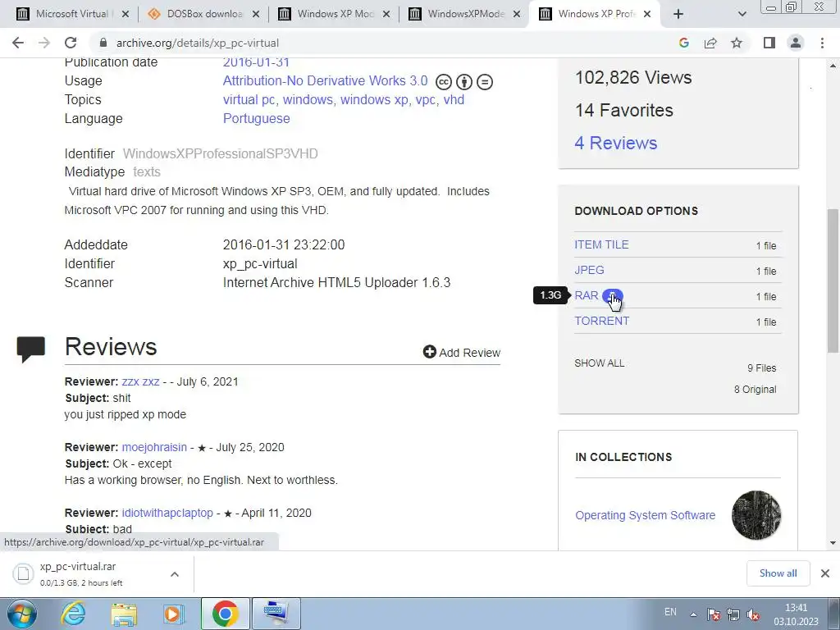
Task: Click the no-derivatives equals license icon
Action: (x=485, y=82)
